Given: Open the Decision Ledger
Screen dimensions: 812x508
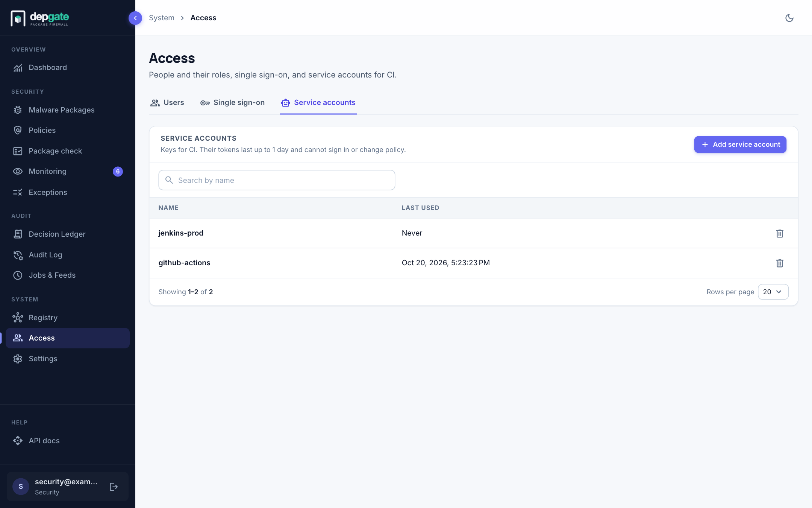Looking at the screenshot, I should (x=68, y=234).
